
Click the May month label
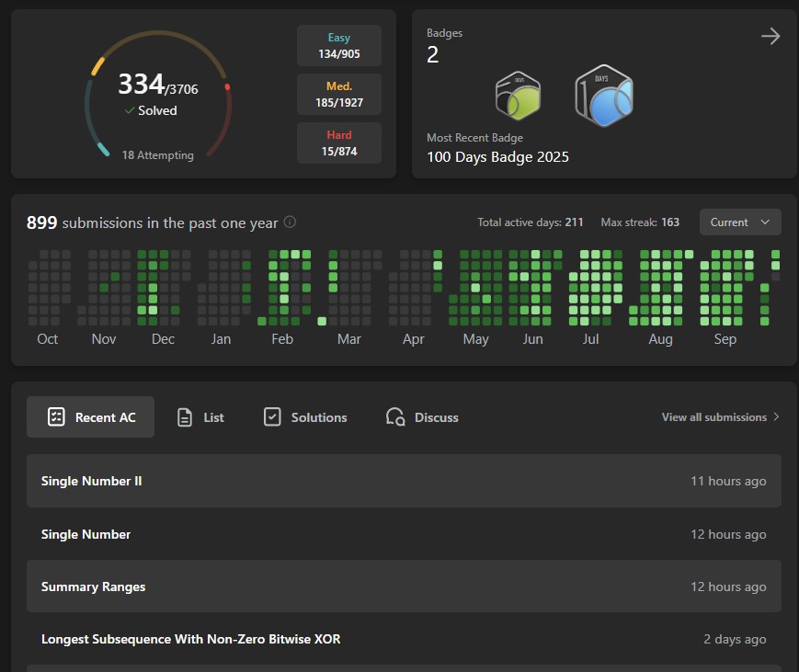coord(475,339)
